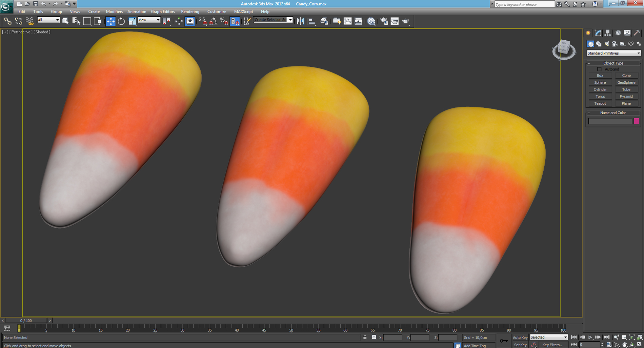The image size is (644, 348).
Task: Open the Standard Primitives dropdown
Action: pyautogui.click(x=613, y=53)
